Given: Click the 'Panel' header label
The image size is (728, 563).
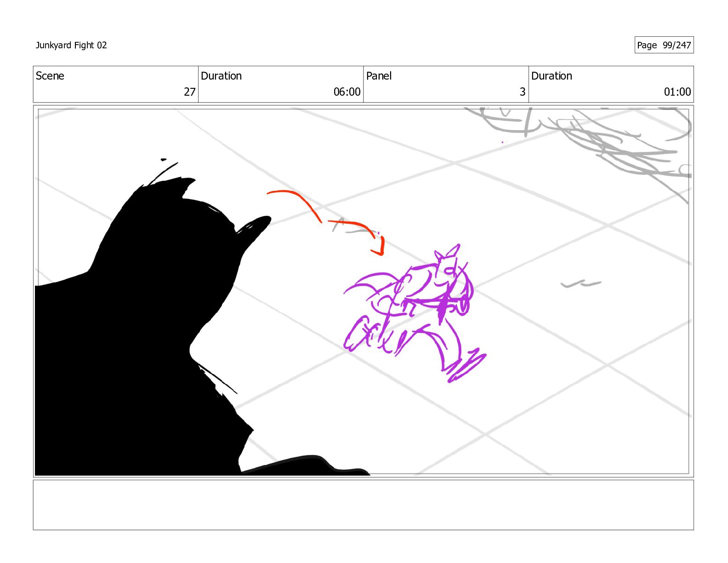Looking at the screenshot, I should [x=379, y=76].
